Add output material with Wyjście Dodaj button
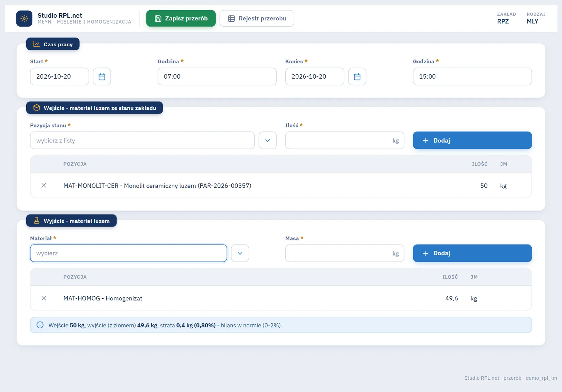The width and height of the screenshot is (562, 392). tap(472, 253)
